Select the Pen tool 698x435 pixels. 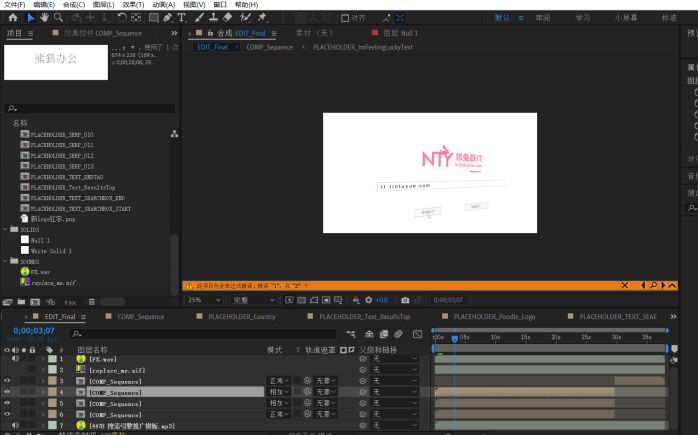[165, 18]
